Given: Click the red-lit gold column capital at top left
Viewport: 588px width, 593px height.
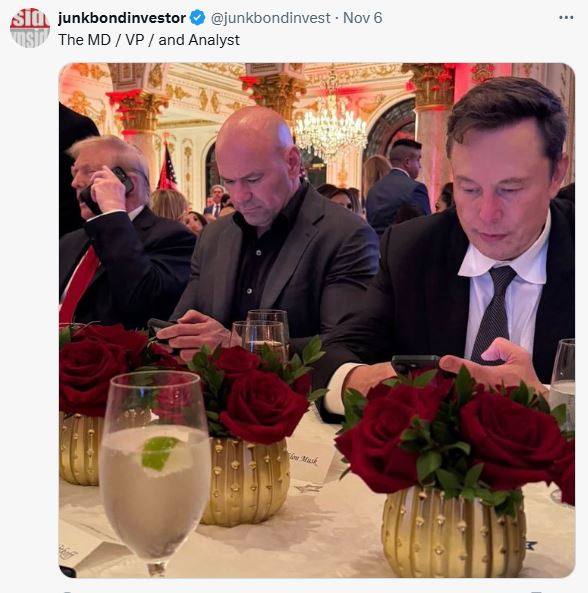Looking at the screenshot, I should pyautogui.click(x=139, y=112).
